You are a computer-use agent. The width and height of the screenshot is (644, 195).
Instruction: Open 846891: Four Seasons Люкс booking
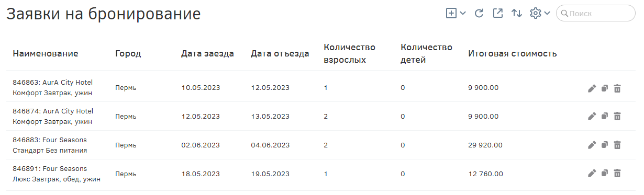(321, 174)
